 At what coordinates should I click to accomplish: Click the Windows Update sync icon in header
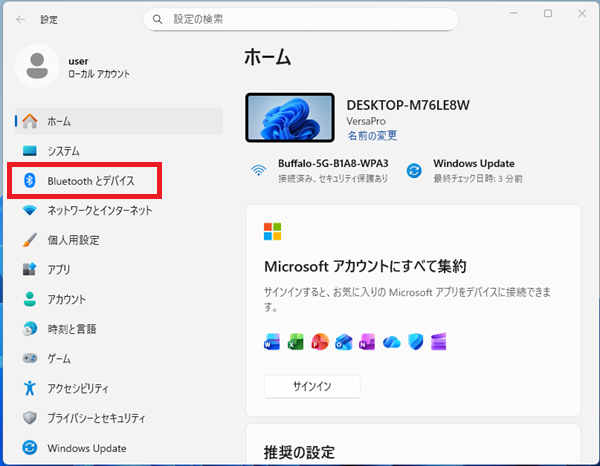coord(414,170)
